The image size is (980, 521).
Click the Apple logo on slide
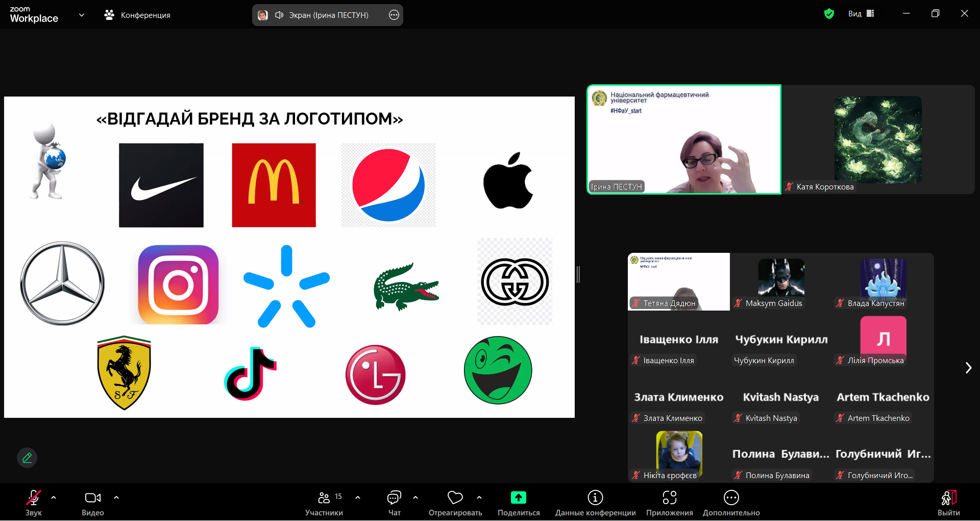(508, 180)
